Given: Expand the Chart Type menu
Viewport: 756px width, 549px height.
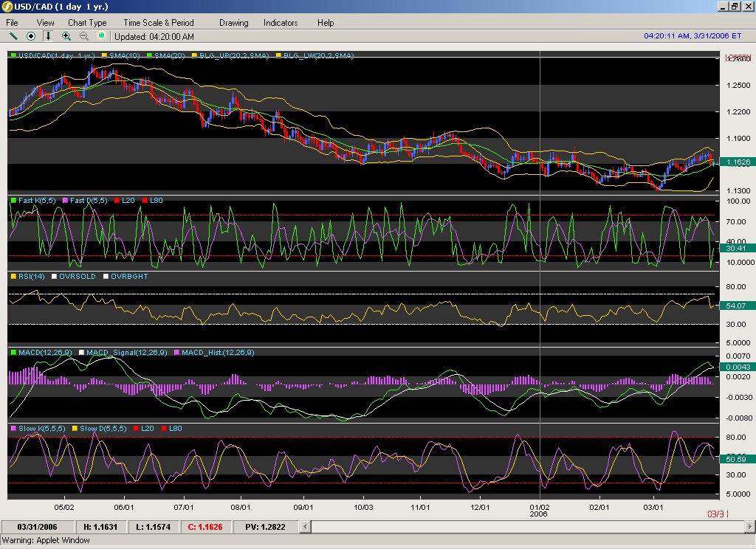Looking at the screenshot, I should (87, 23).
